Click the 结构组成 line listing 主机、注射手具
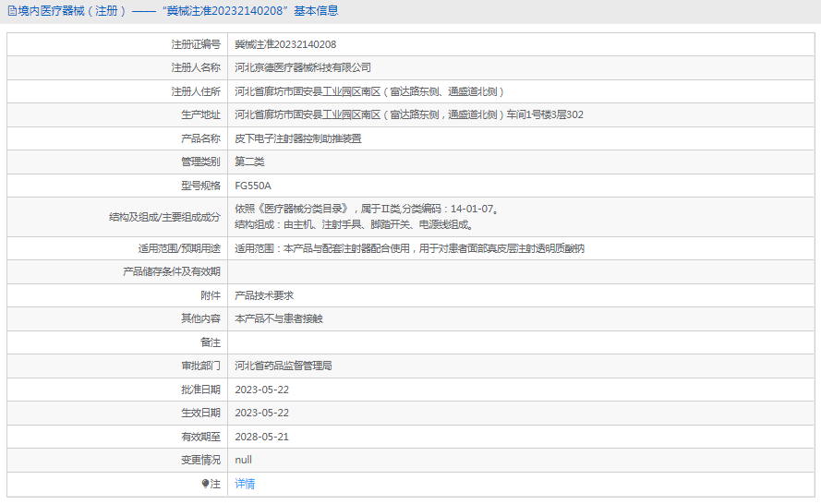This screenshot has width=821, height=504. (x=355, y=224)
